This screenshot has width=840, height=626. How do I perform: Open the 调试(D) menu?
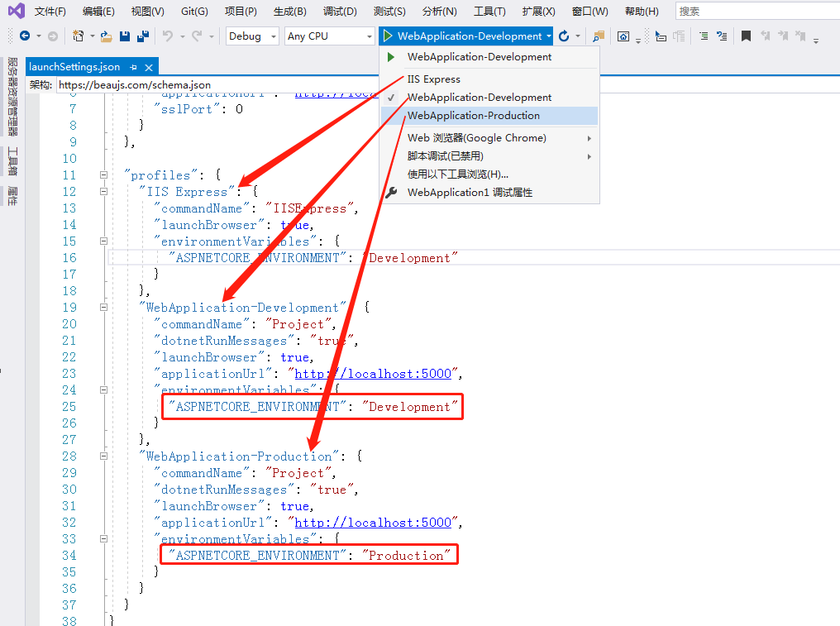340,12
